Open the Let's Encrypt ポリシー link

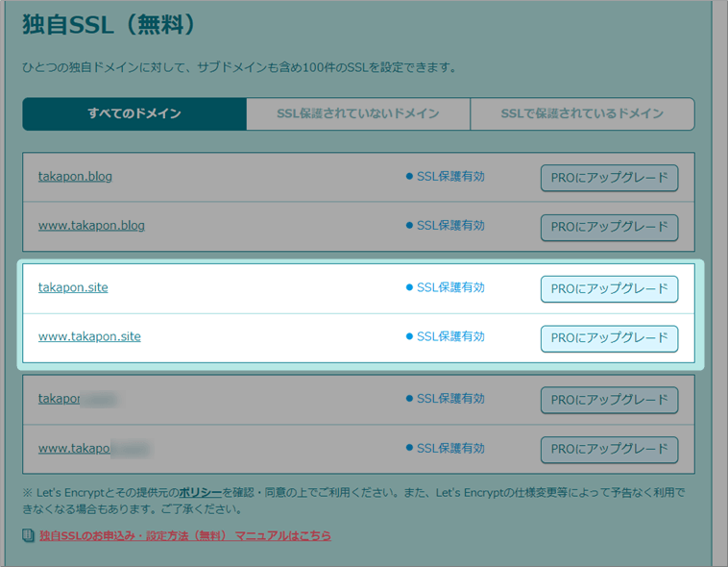coord(200,492)
